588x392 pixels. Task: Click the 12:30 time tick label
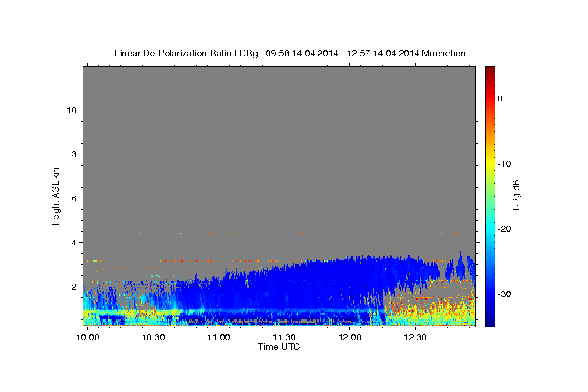416,338
